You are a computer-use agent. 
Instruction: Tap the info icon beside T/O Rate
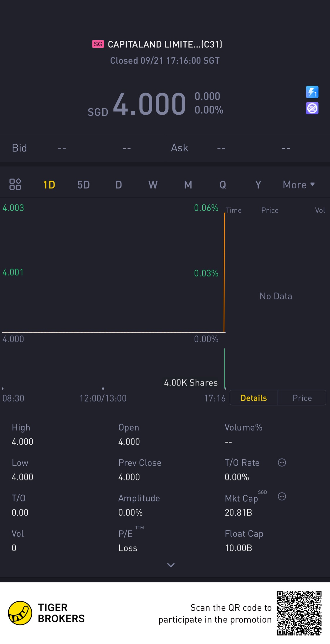tap(282, 463)
